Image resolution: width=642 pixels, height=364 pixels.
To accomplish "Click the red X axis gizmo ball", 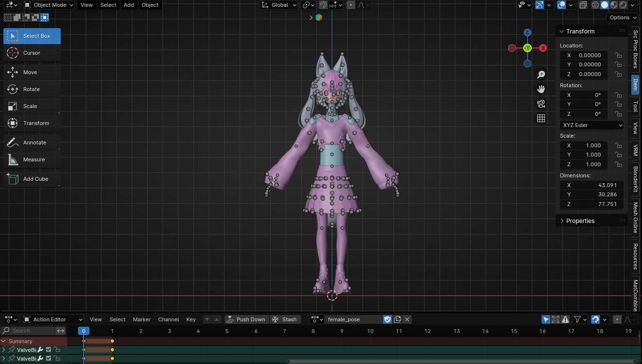I will point(543,48).
